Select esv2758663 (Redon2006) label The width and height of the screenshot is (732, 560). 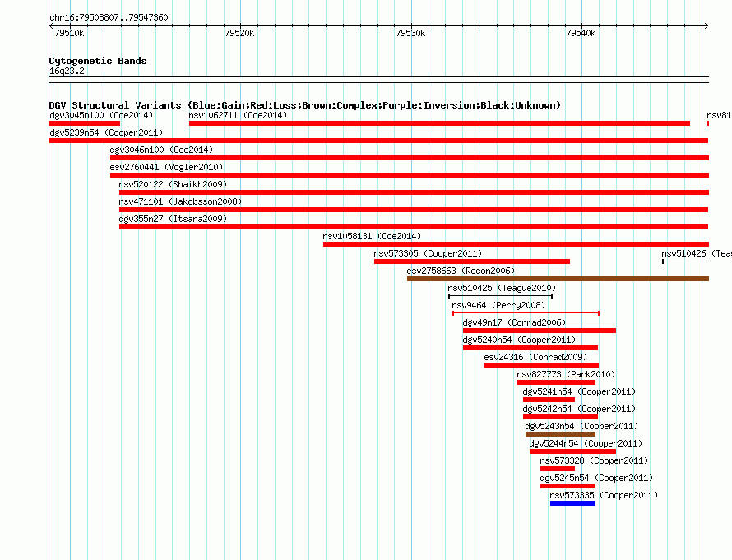click(x=461, y=271)
